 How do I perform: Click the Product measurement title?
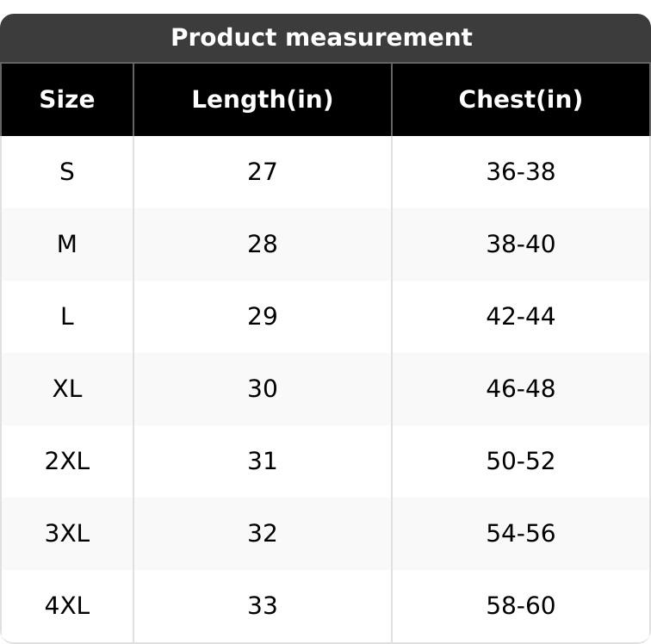coord(321,38)
